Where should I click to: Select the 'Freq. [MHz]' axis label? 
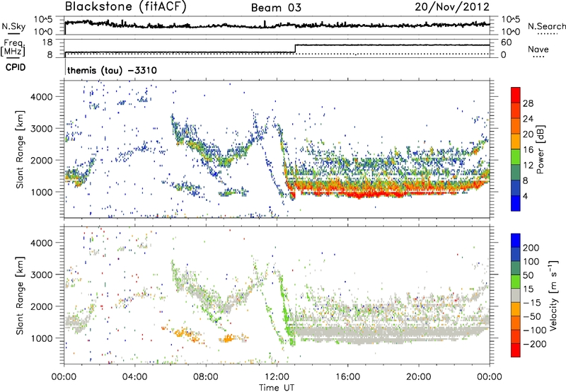[13, 47]
